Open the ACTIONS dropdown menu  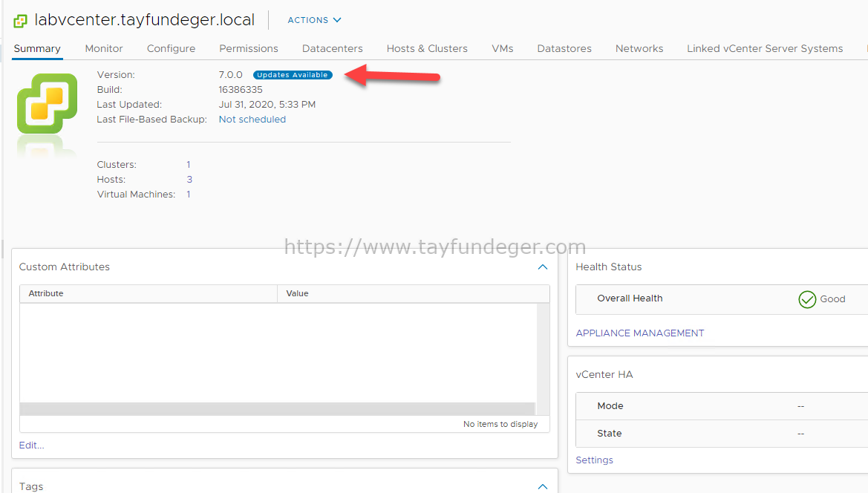tap(314, 20)
